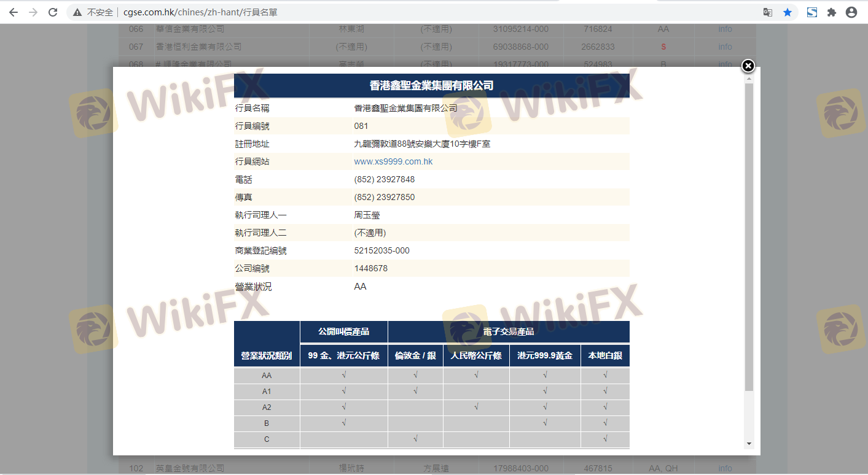Click the 電子交易產品 table header
The height and width of the screenshot is (475, 868).
coord(509,332)
